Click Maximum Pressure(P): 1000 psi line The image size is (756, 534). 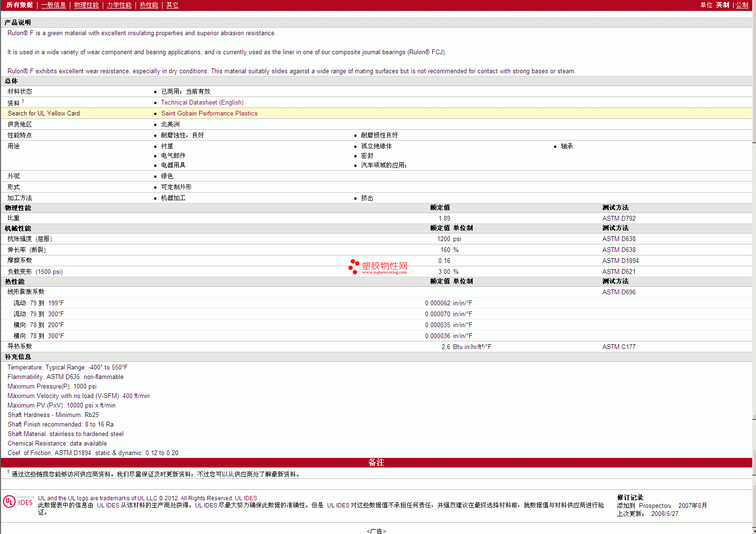point(52,386)
